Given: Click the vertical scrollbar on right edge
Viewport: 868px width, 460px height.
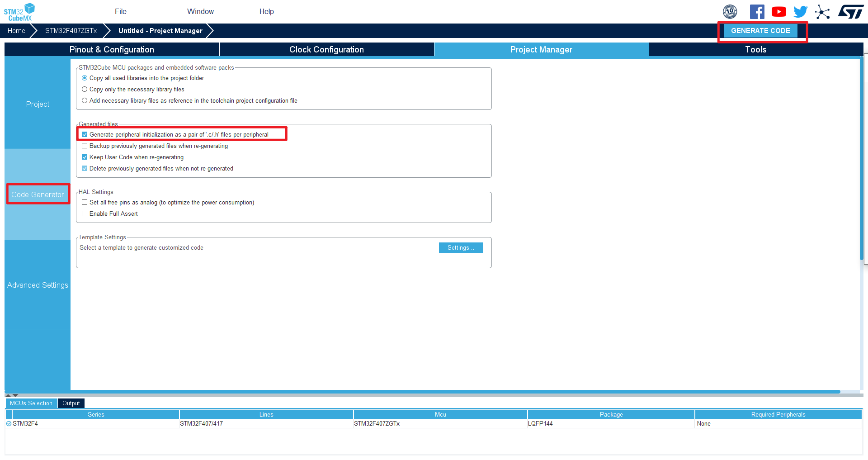Looking at the screenshot, I should pyautogui.click(x=862, y=158).
